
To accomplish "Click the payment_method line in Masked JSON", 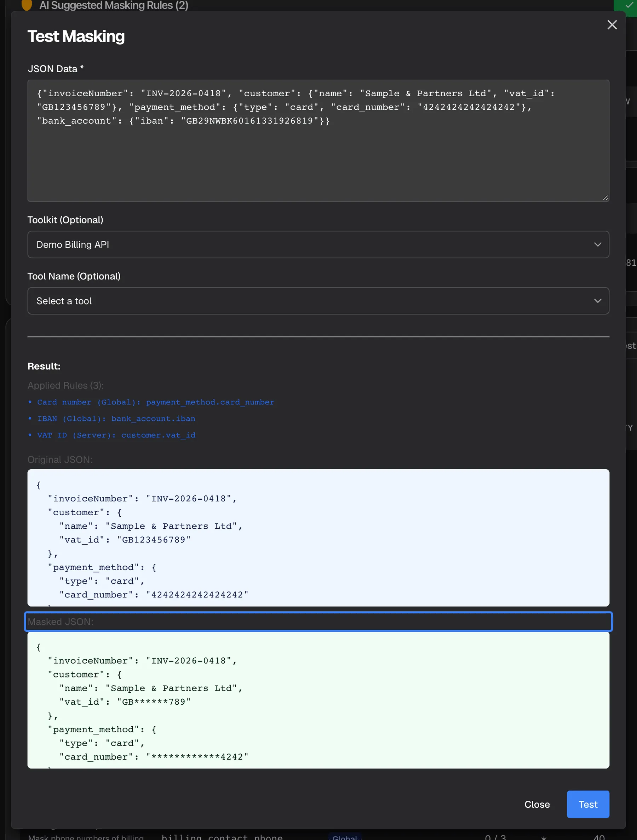I will pyautogui.click(x=102, y=730).
